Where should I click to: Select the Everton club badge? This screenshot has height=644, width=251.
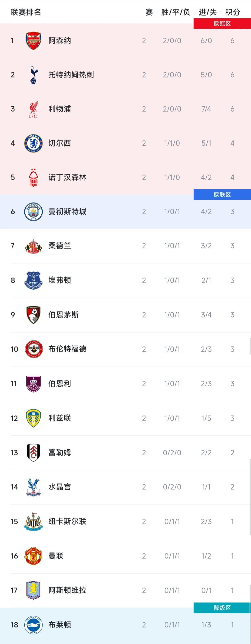coord(33,280)
